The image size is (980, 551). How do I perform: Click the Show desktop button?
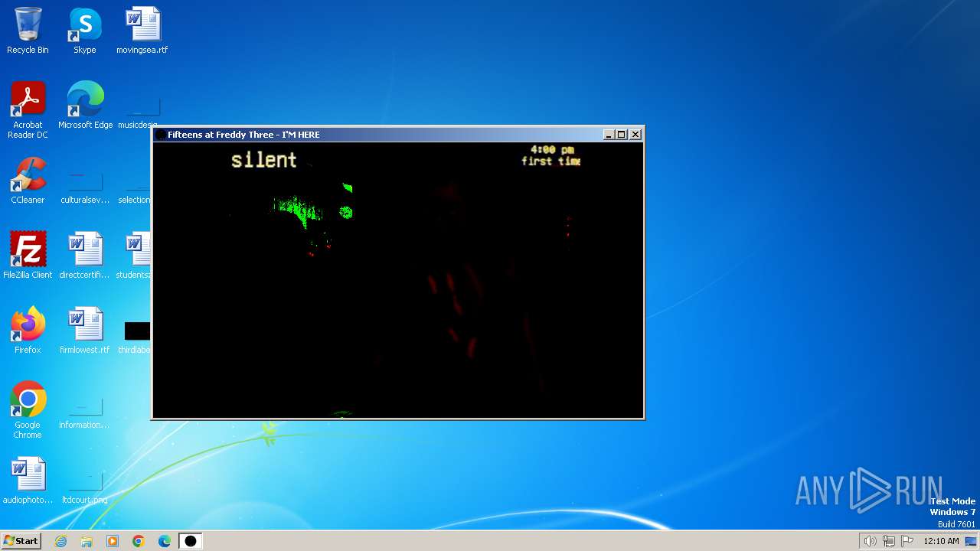(x=972, y=541)
